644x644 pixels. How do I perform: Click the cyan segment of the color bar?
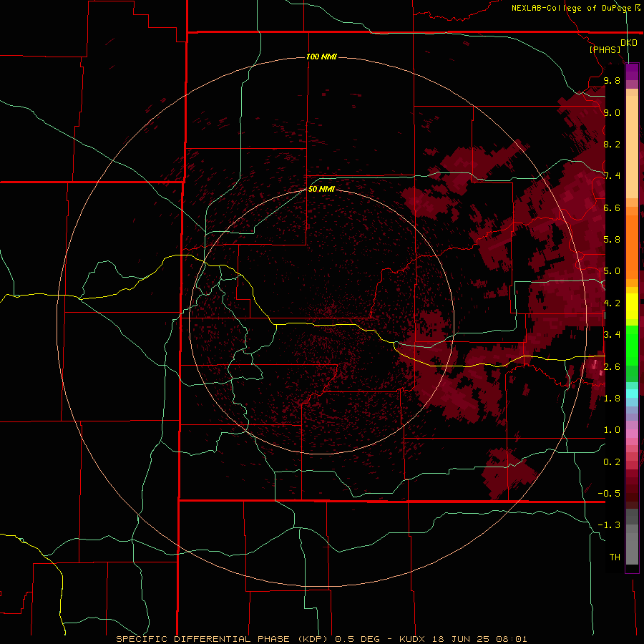click(632, 394)
